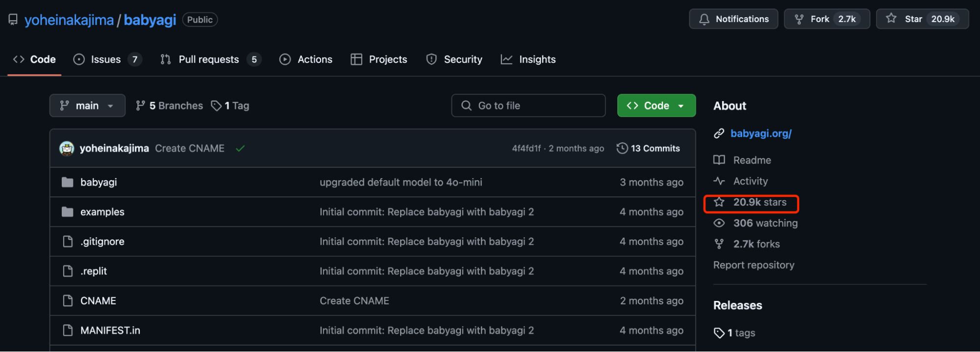Click the Insights graph icon
The height and width of the screenshot is (352, 980).
(x=506, y=59)
